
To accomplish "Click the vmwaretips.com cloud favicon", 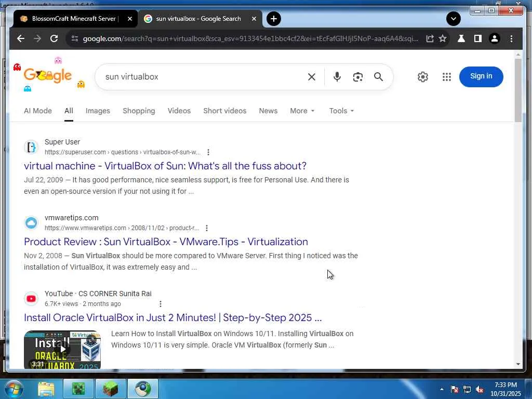I will pos(31,223).
